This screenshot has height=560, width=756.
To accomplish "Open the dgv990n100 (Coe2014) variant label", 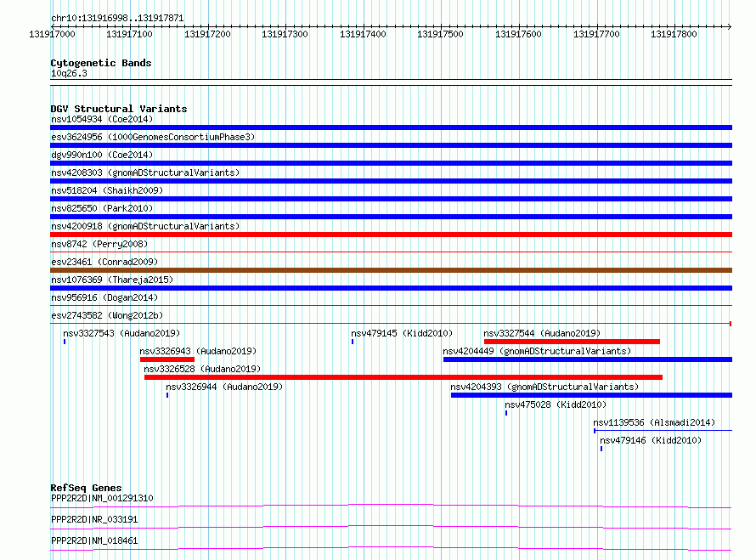I will (x=102, y=155).
